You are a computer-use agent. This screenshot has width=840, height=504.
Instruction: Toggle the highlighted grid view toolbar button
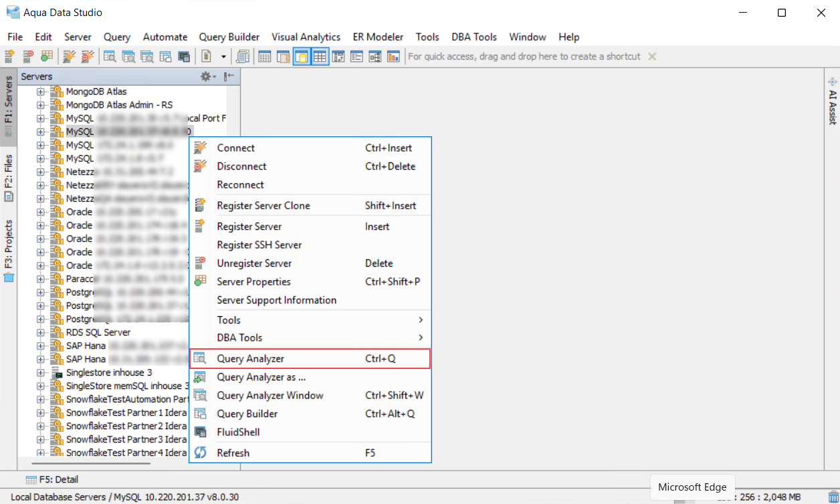[x=320, y=57]
